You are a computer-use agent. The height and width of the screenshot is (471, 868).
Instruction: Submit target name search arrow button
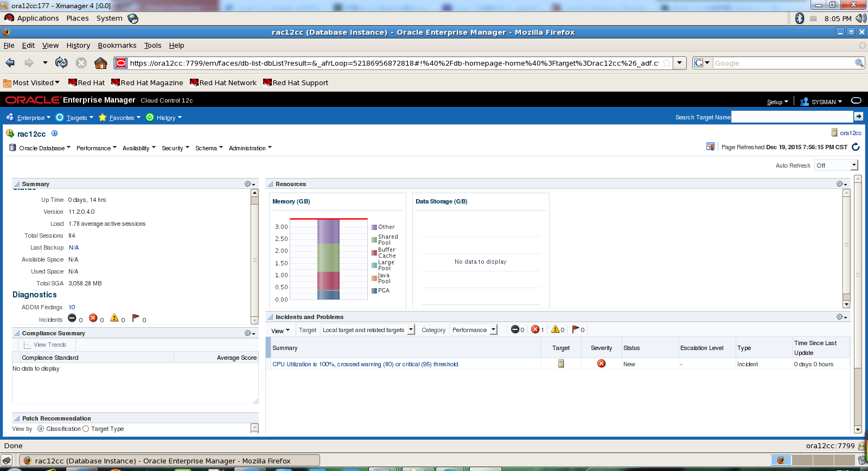pyautogui.click(x=858, y=116)
